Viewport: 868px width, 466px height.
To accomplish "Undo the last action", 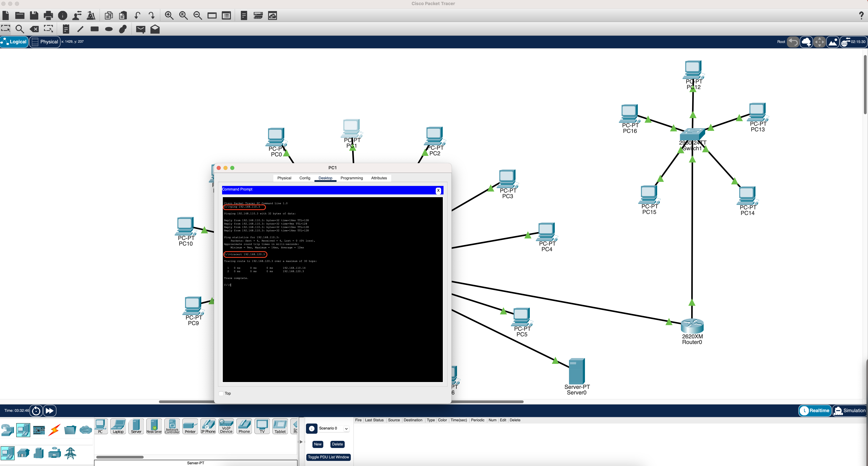I will coord(137,15).
